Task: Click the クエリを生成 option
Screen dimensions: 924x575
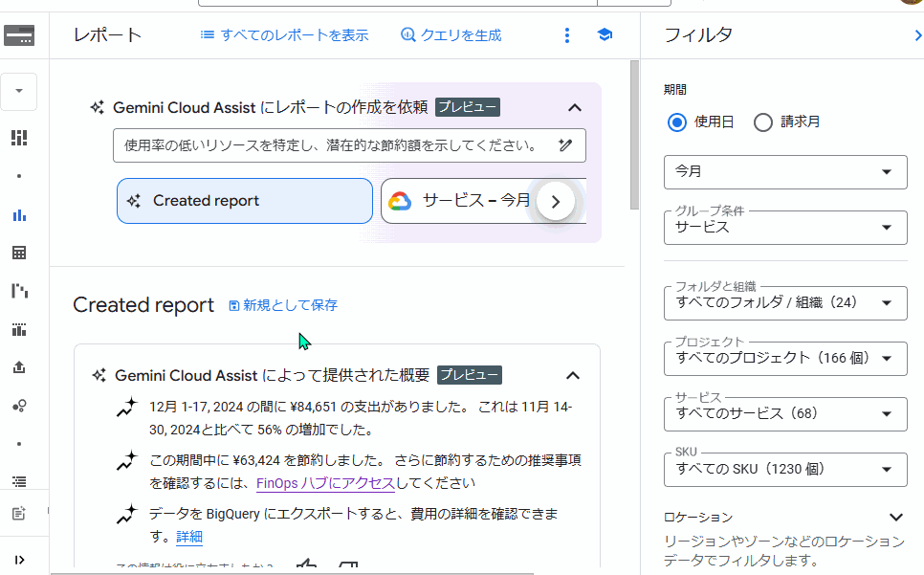Action: (x=451, y=35)
